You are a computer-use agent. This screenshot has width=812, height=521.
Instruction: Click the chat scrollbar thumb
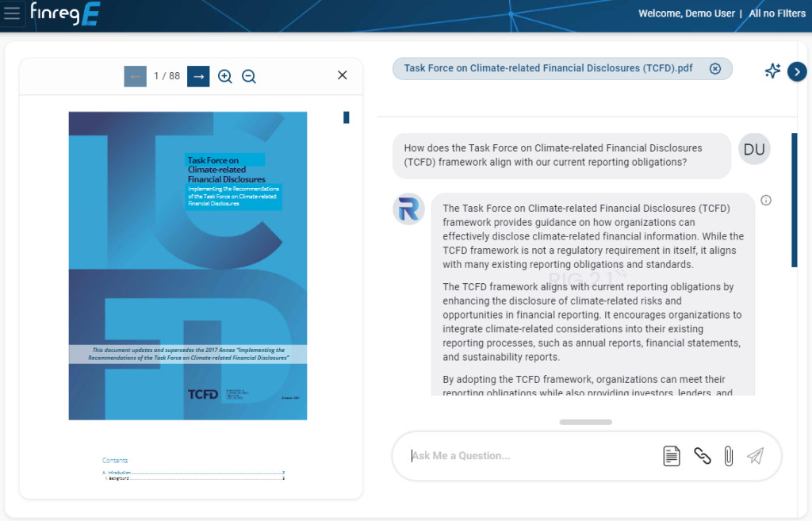pos(795,201)
